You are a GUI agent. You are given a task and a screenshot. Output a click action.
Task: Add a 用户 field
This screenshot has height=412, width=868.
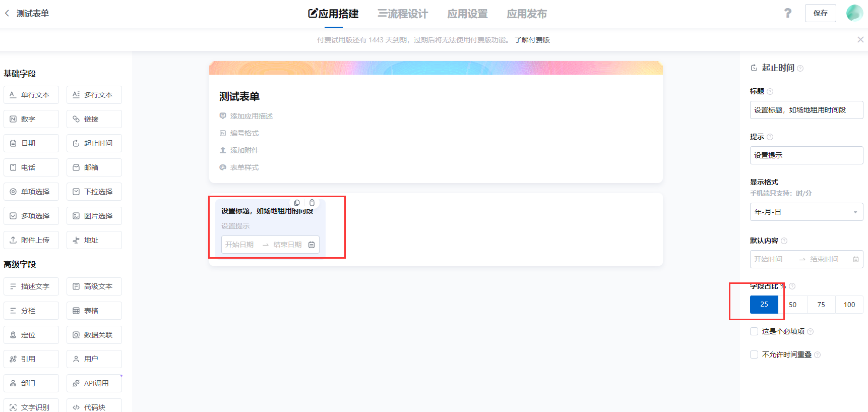tap(94, 359)
